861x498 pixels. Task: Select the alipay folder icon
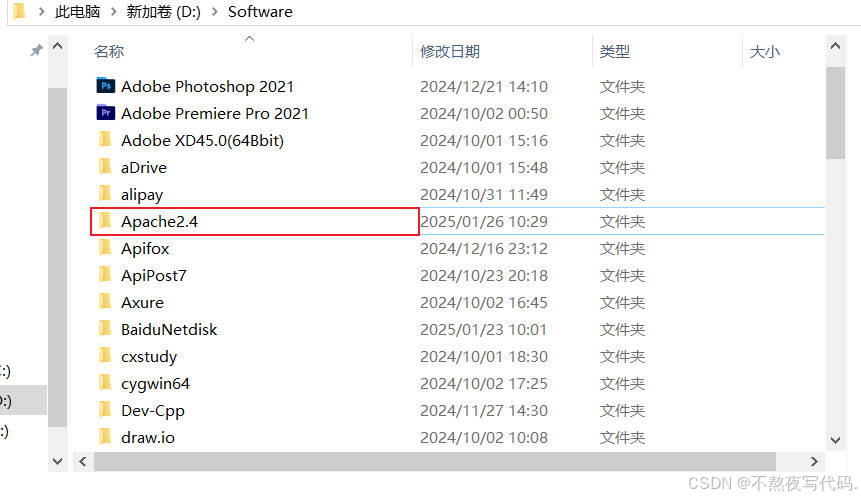coord(104,193)
